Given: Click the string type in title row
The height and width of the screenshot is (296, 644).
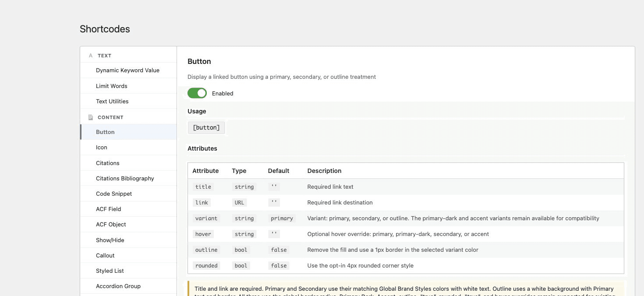Looking at the screenshot, I should pyautogui.click(x=244, y=187).
